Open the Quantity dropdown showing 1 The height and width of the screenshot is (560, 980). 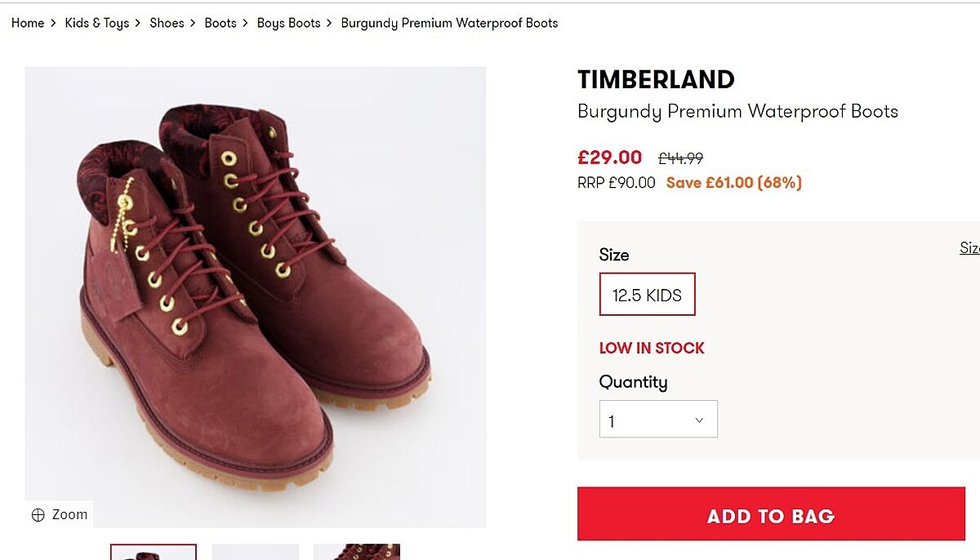tap(657, 420)
